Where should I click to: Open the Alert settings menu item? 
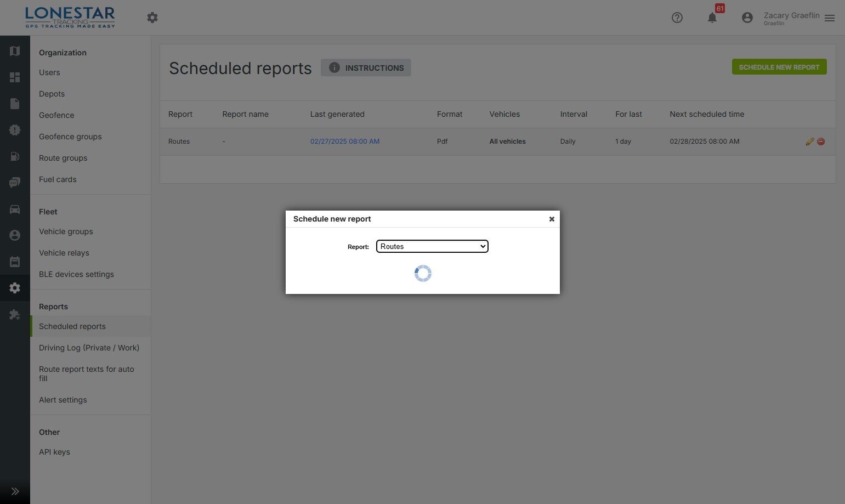click(63, 400)
